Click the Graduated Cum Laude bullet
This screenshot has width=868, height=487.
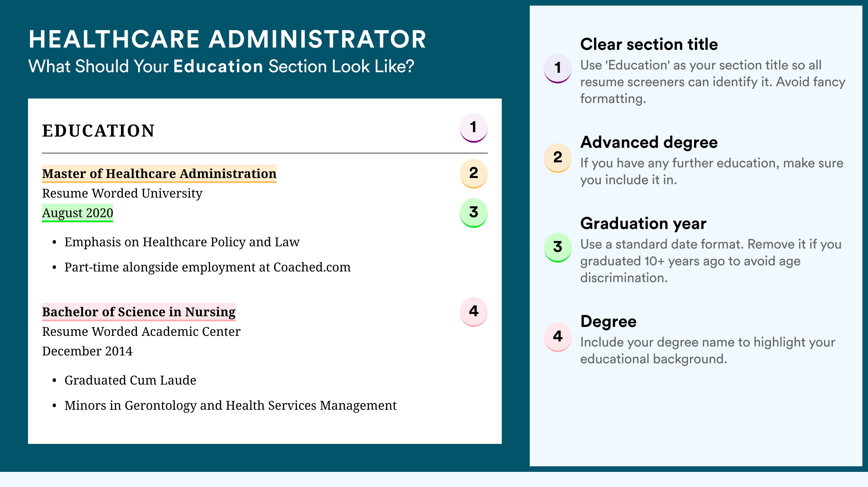click(x=130, y=380)
